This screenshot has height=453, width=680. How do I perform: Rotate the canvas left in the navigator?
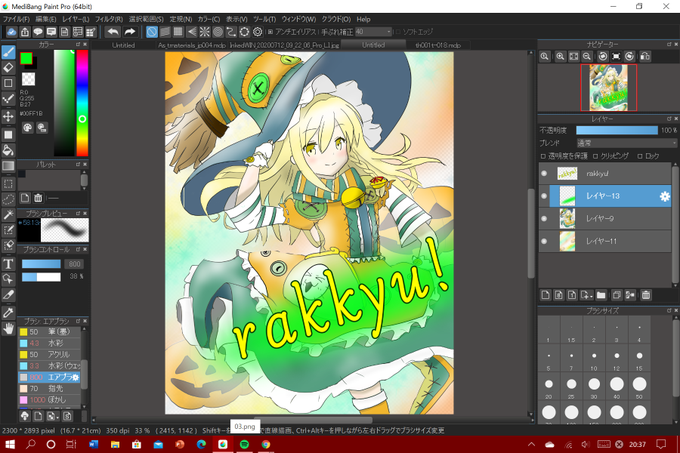(602, 56)
